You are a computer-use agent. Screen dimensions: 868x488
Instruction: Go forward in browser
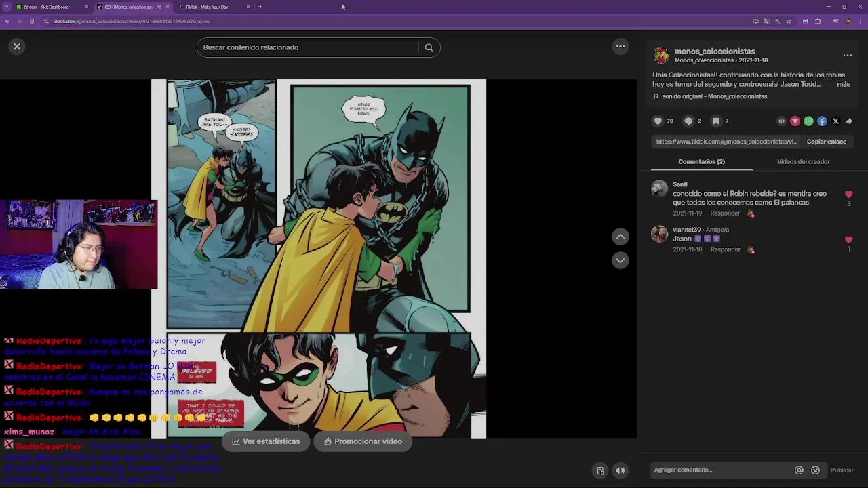[19, 21]
